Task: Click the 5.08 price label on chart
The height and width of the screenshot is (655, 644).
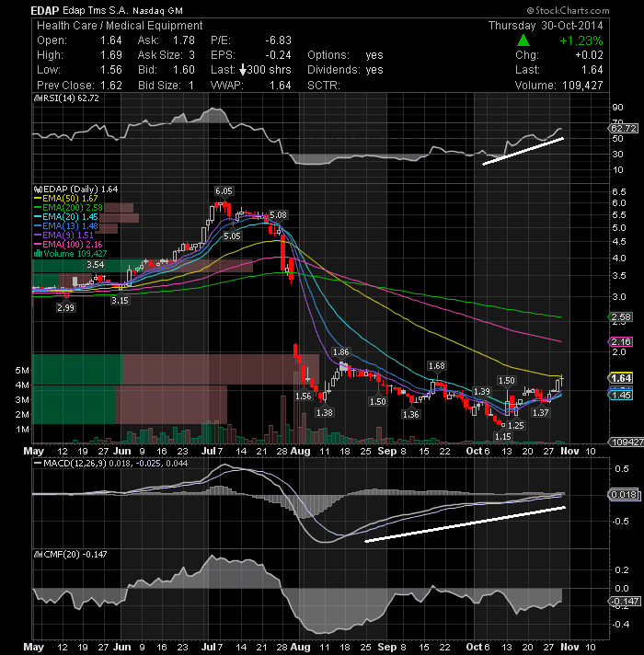Action: (x=278, y=215)
